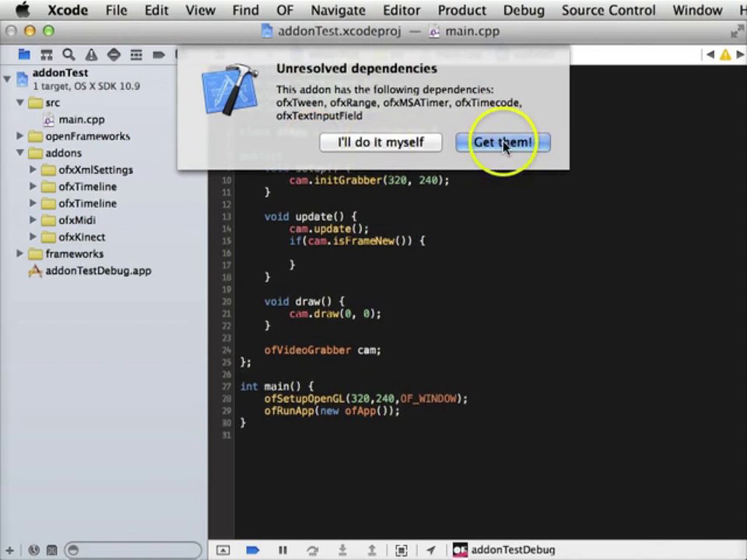Click the main.cpp icon in the title bar
The height and width of the screenshot is (560, 747).
(x=434, y=32)
